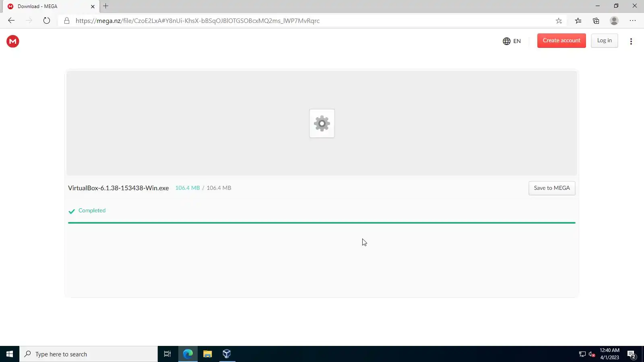644x362 pixels.
Task: Open File Explorer from the taskbar
Action: coord(208,354)
